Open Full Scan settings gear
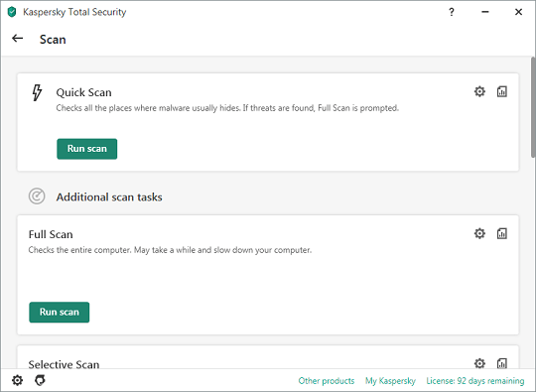 coord(479,233)
